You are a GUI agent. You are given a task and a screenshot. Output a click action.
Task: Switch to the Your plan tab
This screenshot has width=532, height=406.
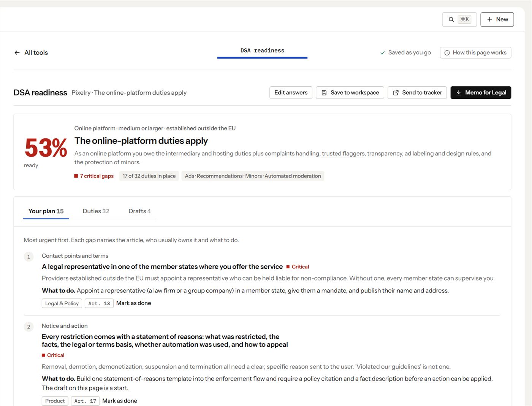pyautogui.click(x=46, y=211)
